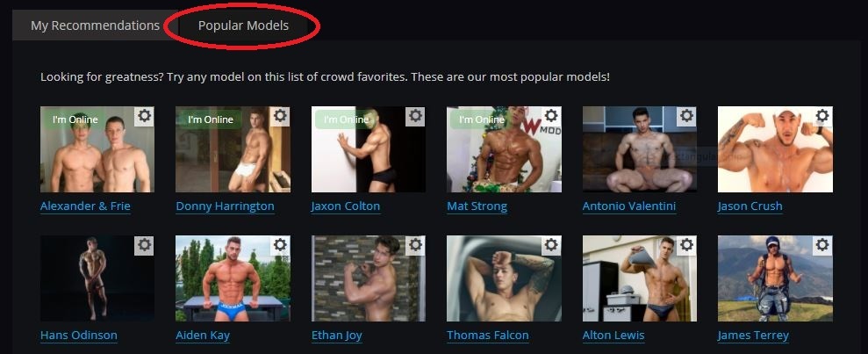The height and width of the screenshot is (354, 868).
Task: Click gear icon on Aiden Kay card
Action: pos(280,245)
